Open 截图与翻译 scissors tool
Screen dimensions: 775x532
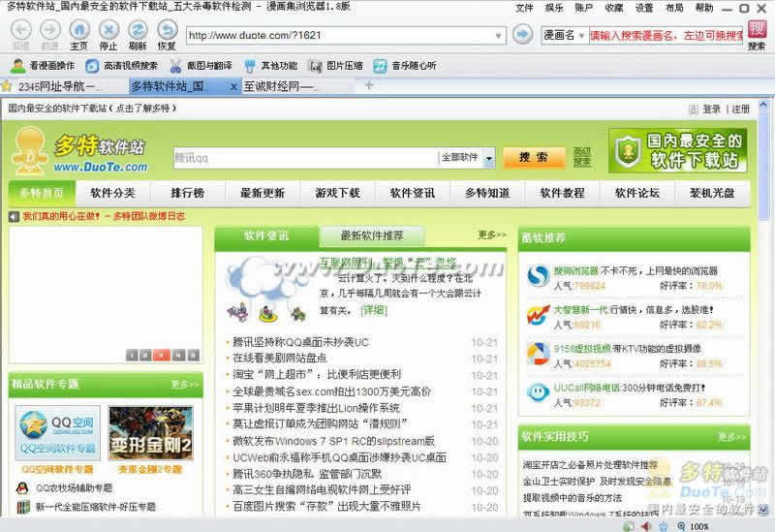(x=201, y=66)
